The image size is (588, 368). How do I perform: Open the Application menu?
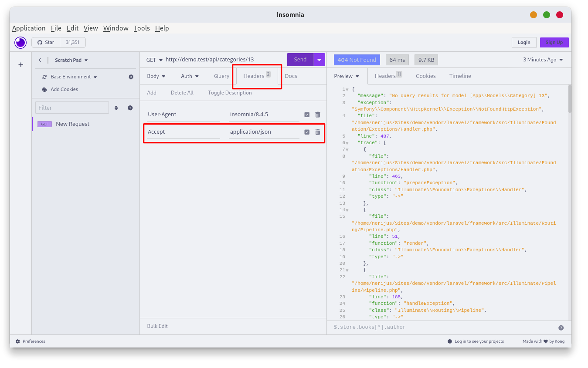(x=29, y=28)
